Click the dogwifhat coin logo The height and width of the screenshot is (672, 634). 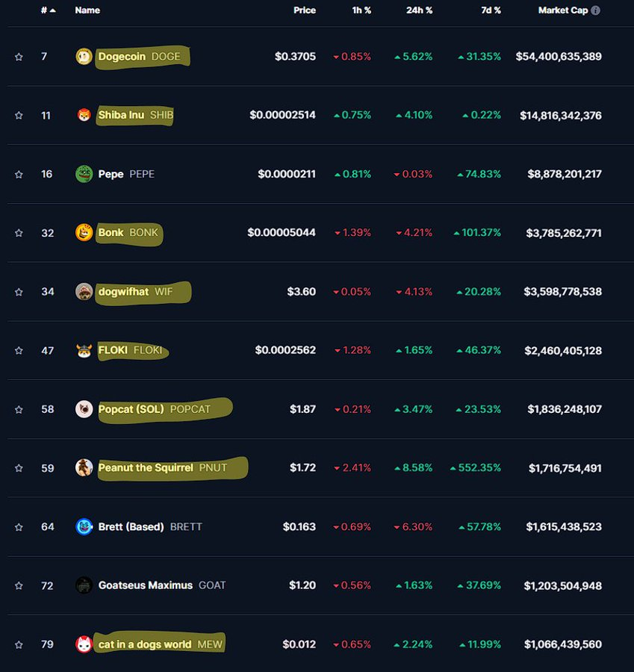point(84,291)
